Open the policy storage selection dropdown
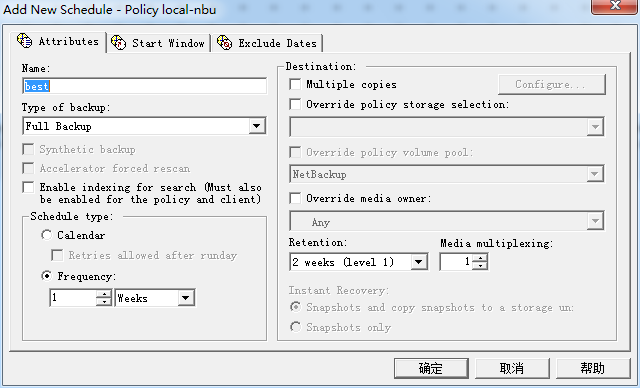Viewport: 640px width, 388px height. (595, 127)
